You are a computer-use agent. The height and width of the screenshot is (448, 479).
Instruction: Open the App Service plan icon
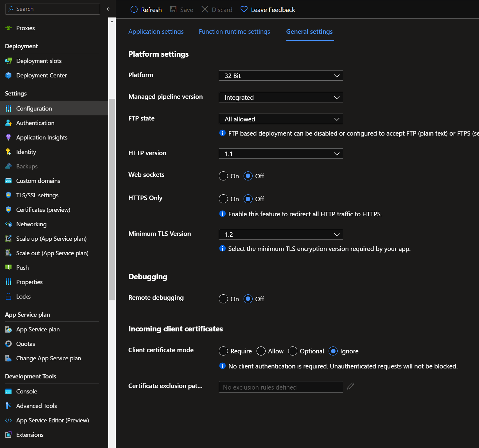point(8,329)
